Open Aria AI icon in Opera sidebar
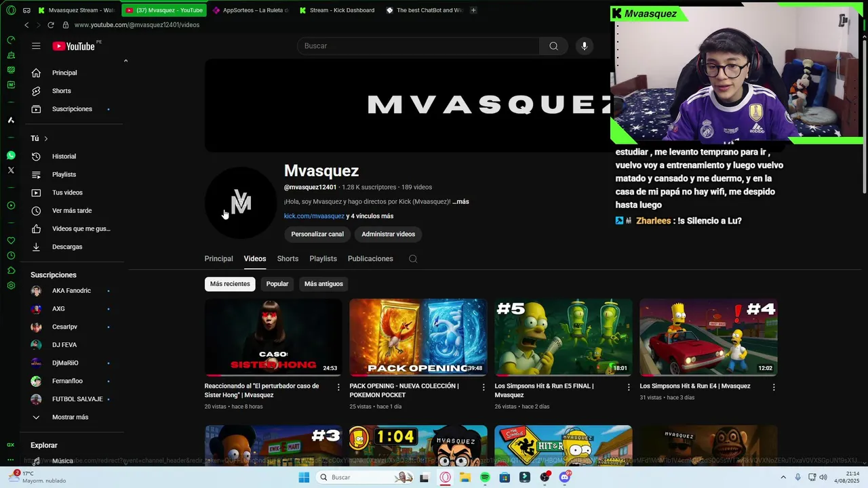The image size is (868, 488). point(11,120)
